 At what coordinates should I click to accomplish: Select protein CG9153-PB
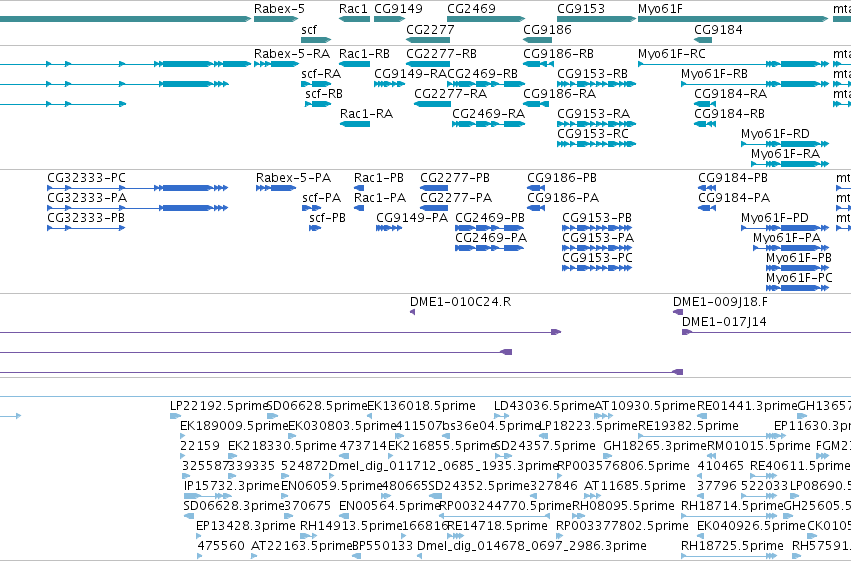click(x=597, y=218)
